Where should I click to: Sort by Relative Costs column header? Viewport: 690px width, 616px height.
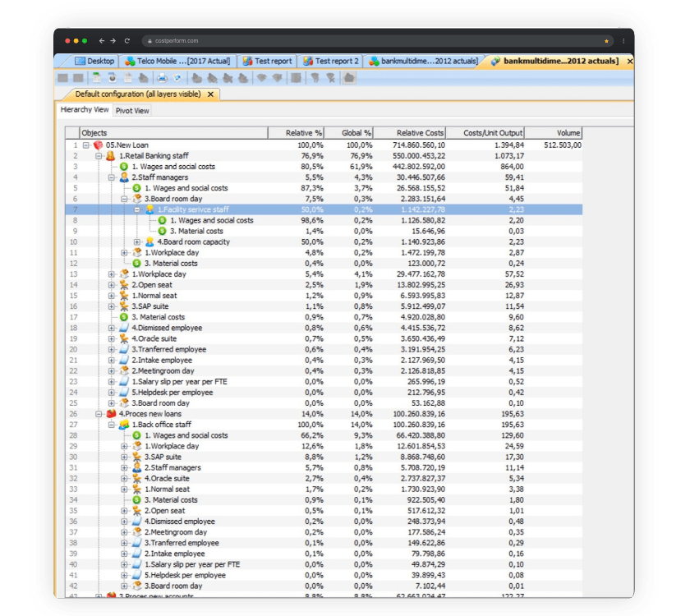point(410,133)
